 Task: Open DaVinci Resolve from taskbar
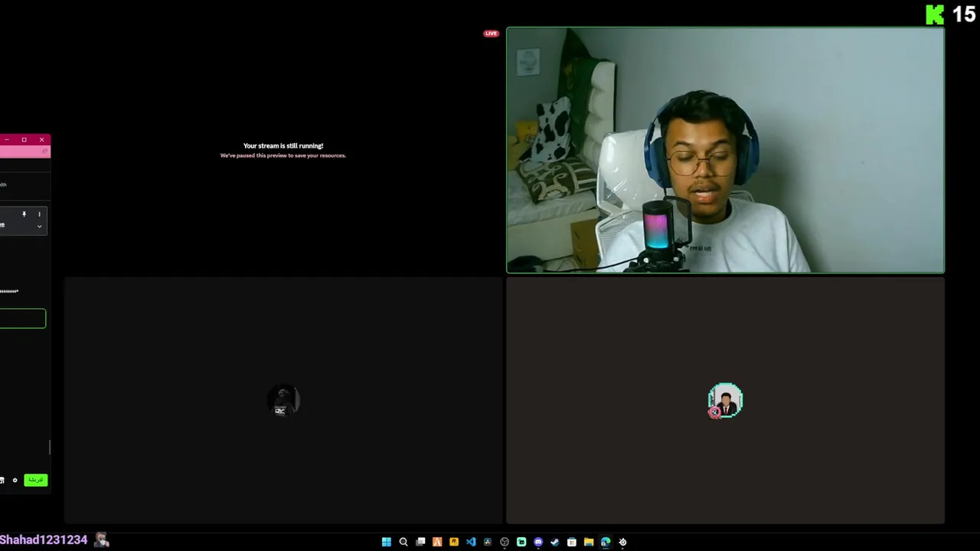488,542
